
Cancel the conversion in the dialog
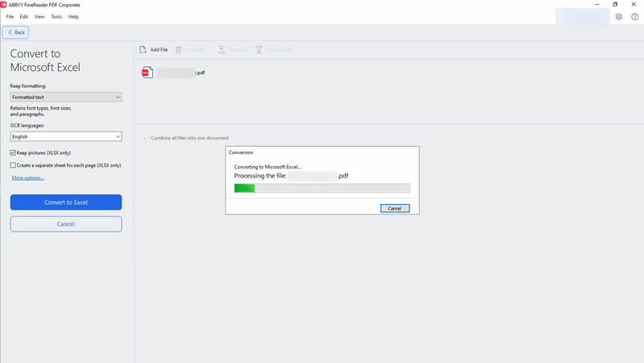(x=395, y=208)
